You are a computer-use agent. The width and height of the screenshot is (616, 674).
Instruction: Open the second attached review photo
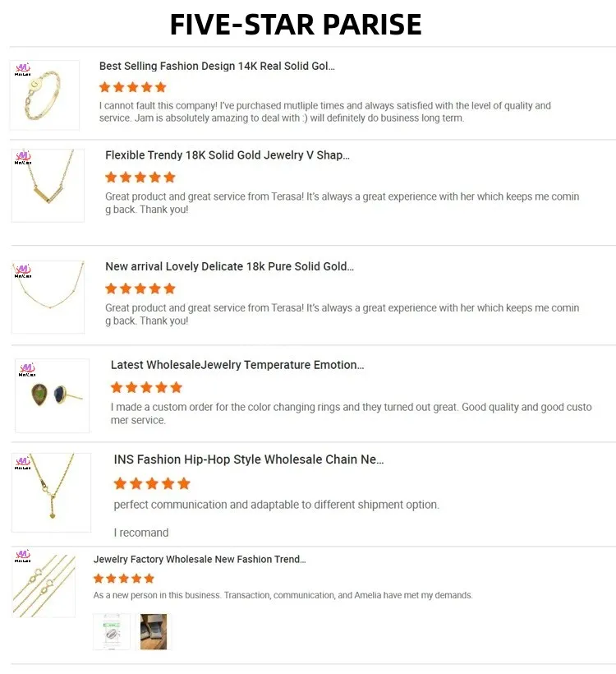[154, 632]
